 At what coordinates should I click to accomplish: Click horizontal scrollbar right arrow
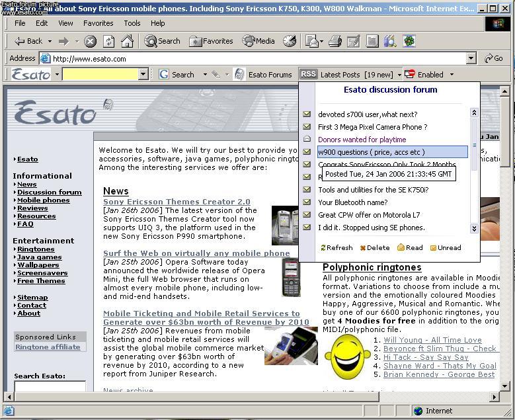click(x=494, y=397)
